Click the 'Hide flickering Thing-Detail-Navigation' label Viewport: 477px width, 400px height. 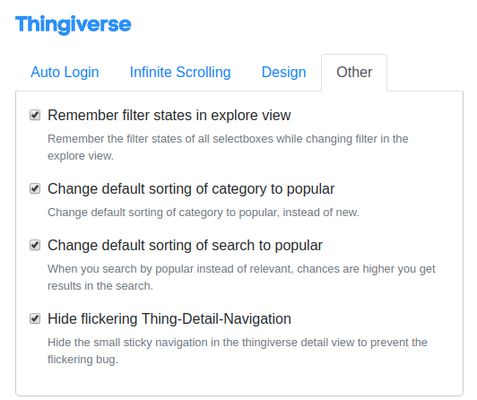pyautogui.click(x=169, y=319)
